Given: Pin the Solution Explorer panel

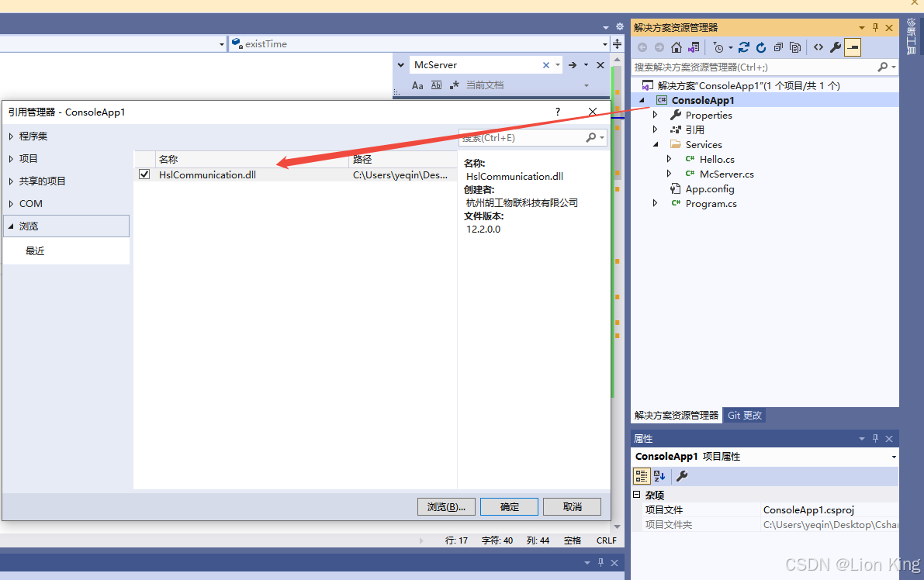Looking at the screenshot, I should (875, 27).
